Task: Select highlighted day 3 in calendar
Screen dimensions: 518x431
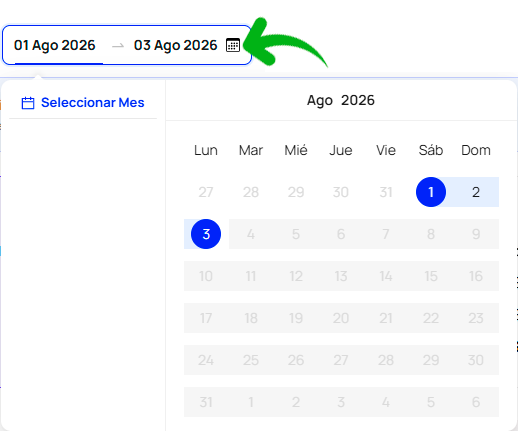Action: (206, 234)
